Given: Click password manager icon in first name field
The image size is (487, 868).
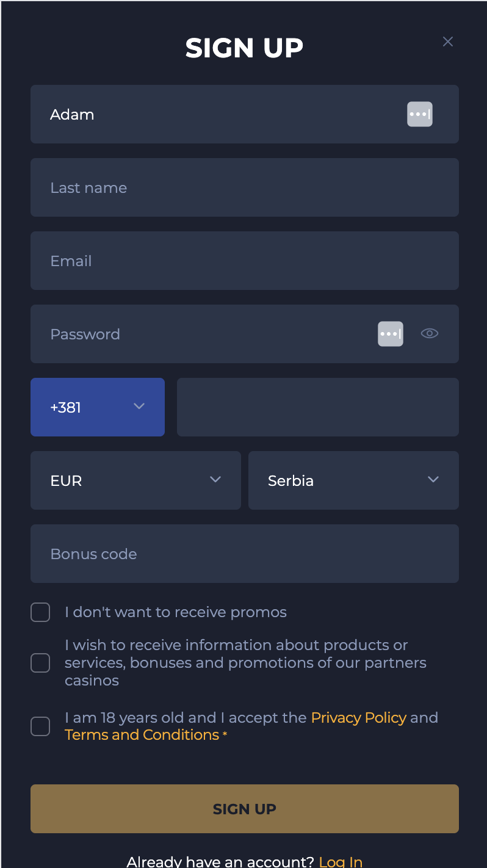Looking at the screenshot, I should click(420, 114).
